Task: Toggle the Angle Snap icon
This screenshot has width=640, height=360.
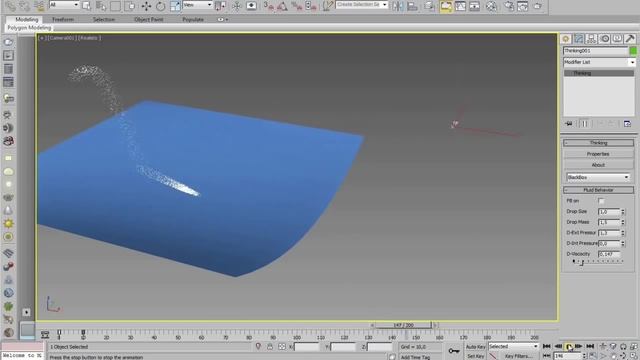Action: click(x=282, y=6)
